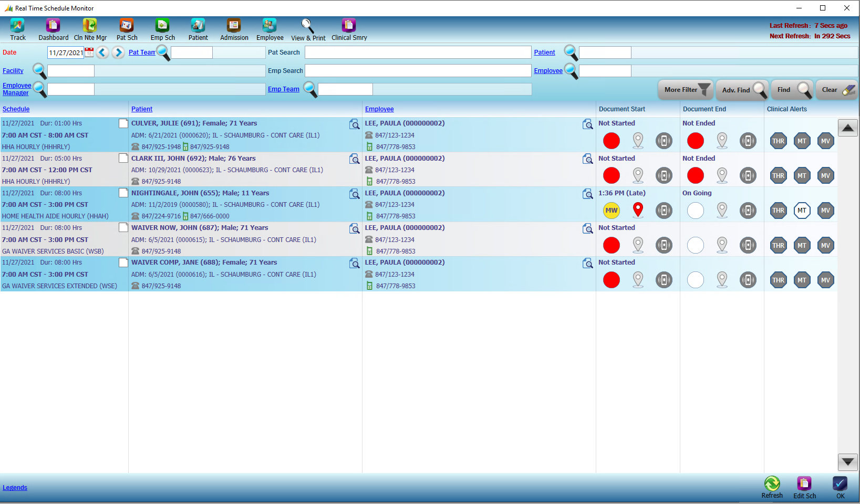Open the Patient Schedule tool
860x504 pixels.
[x=127, y=29]
